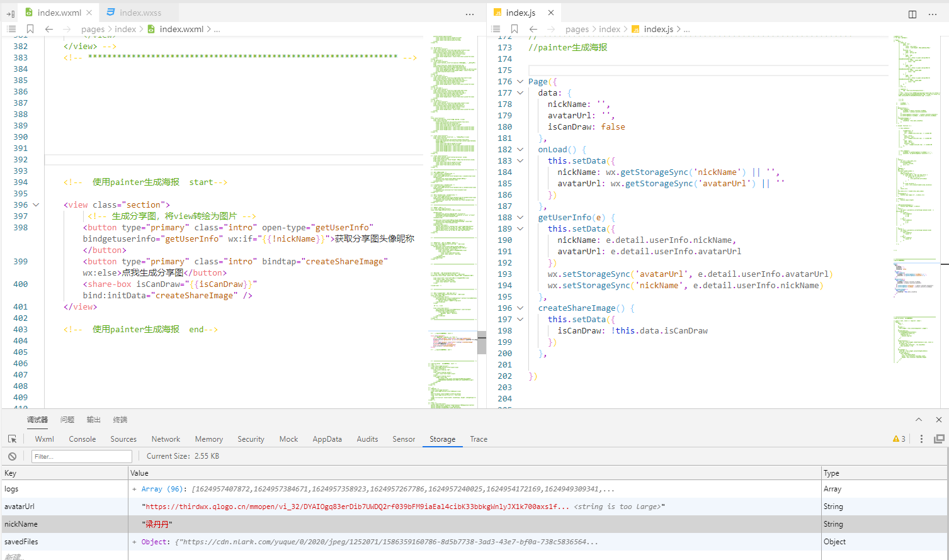Collapse Page fold at line 176
Viewport: 949px width, 560px height.
click(520, 82)
